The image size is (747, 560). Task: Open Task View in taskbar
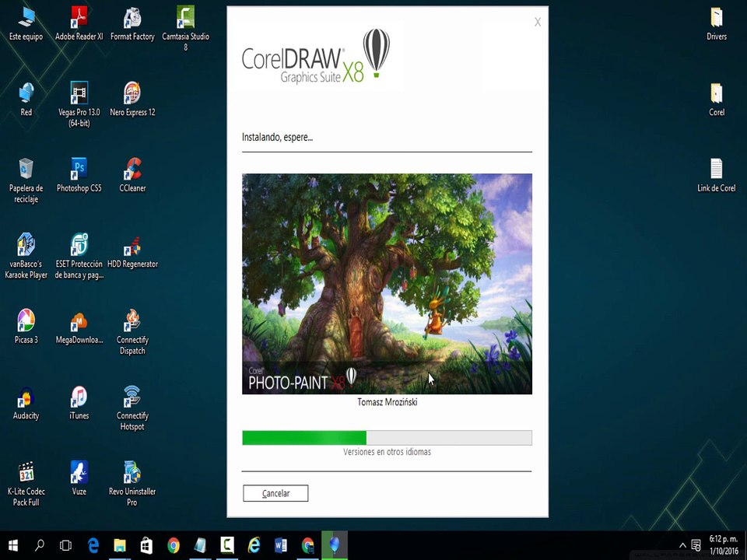coord(65,545)
